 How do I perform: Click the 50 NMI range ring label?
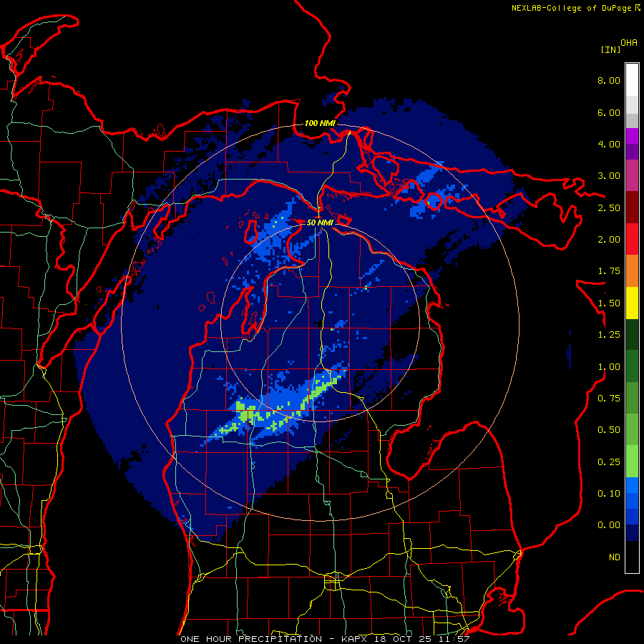pyautogui.click(x=320, y=223)
